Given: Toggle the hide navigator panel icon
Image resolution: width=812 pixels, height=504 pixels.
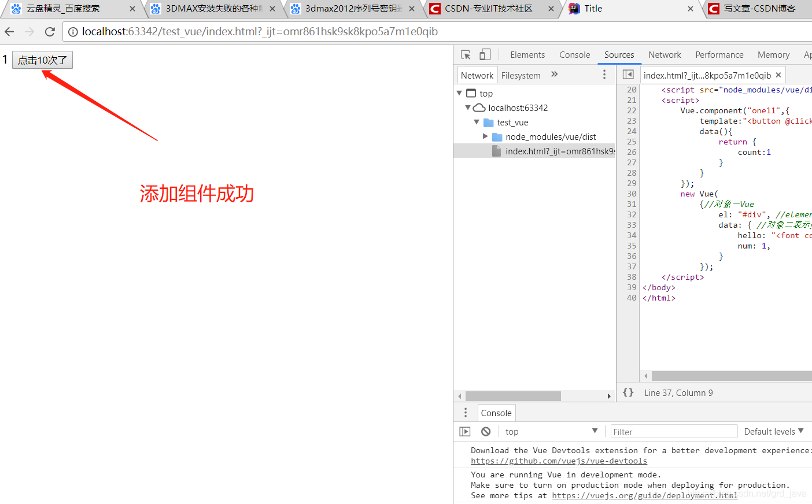Looking at the screenshot, I should (x=628, y=75).
